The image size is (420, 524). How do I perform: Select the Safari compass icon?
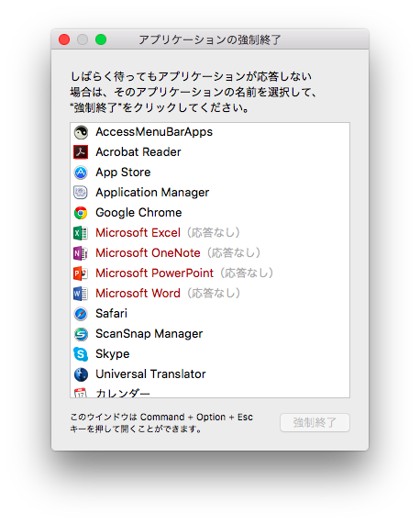click(x=81, y=314)
